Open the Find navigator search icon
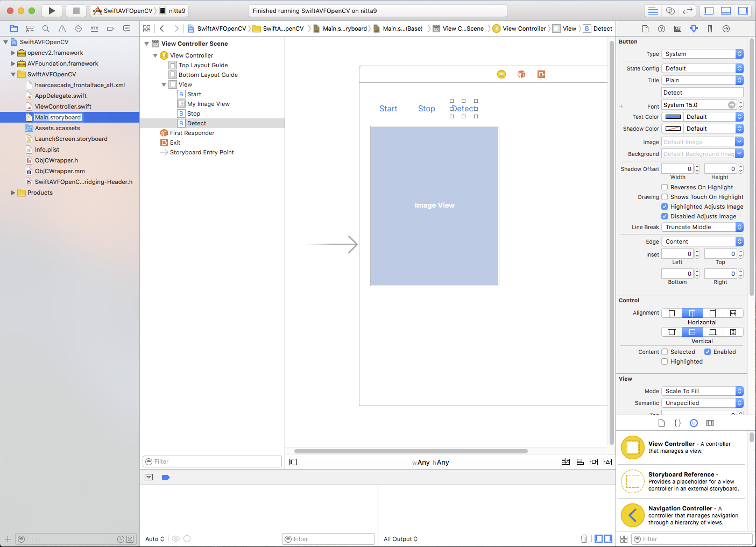Screen dimensions: 756x547 pyautogui.click(x=46, y=29)
